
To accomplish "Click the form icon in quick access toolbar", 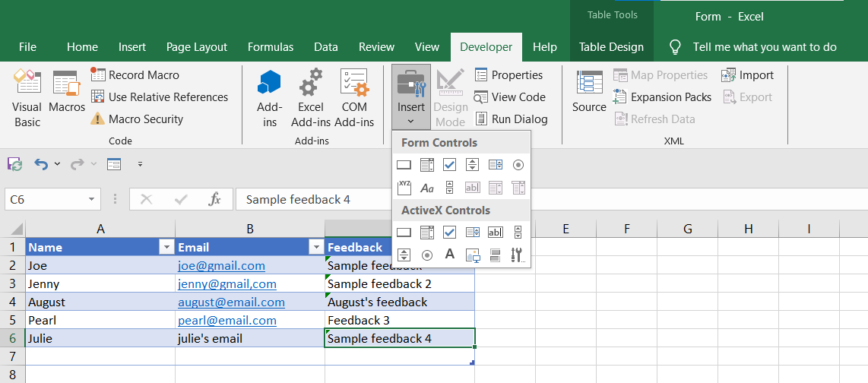I will pos(113,164).
